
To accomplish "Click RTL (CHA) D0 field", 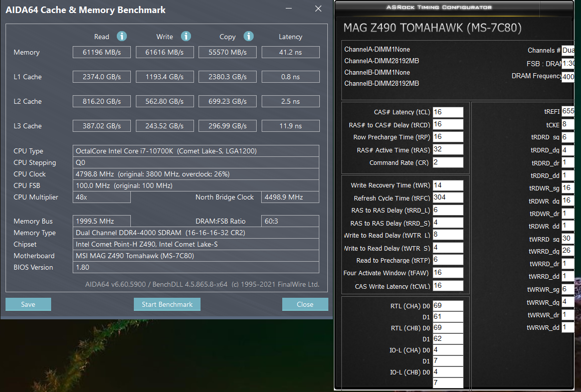I will pos(448,306).
